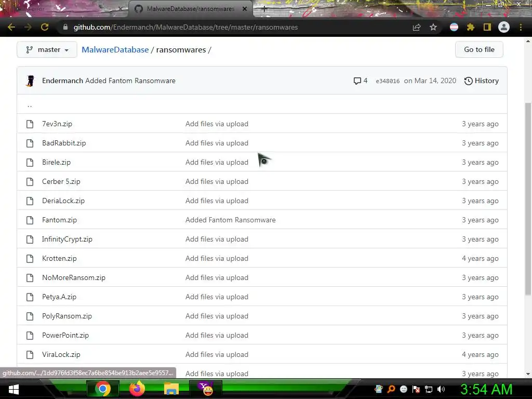Open the Endermanch author link
Viewport: 532px width, 399px height.
point(62,81)
